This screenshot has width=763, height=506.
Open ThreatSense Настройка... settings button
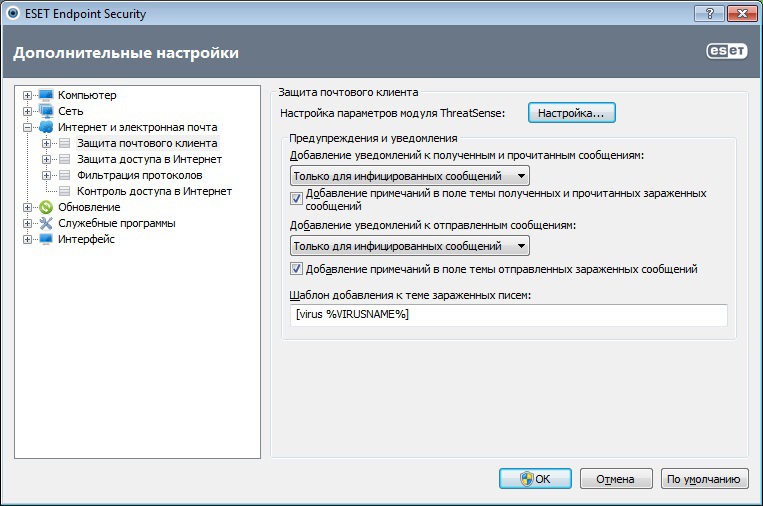click(x=571, y=114)
